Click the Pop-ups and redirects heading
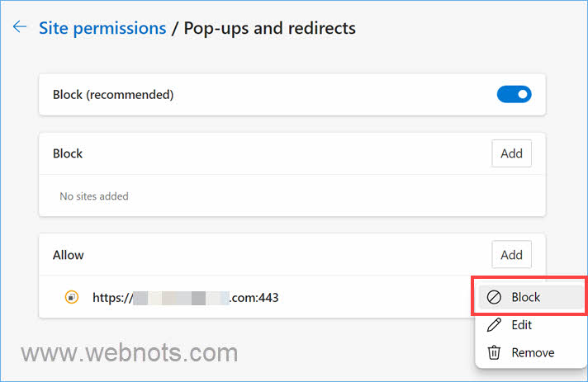This screenshot has height=382, width=588. tap(269, 28)
